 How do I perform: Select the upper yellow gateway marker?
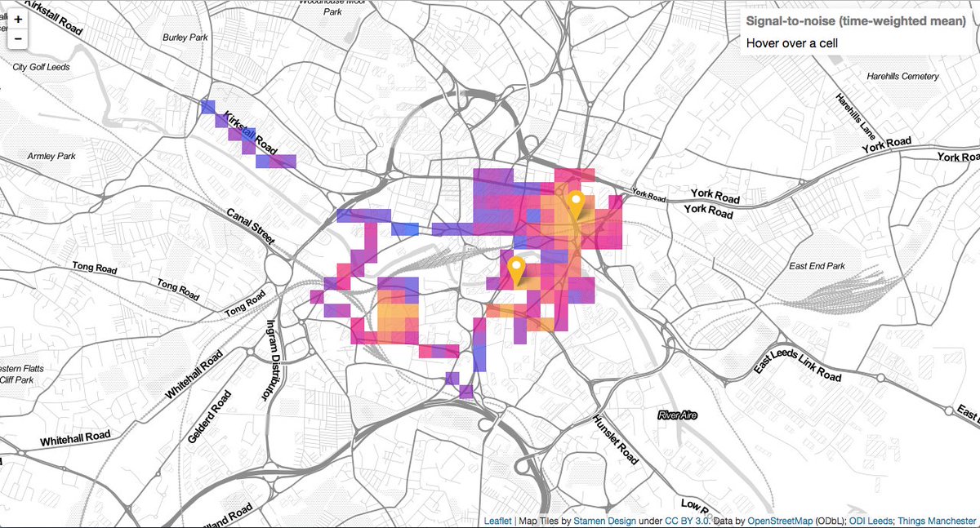[576, 205]
